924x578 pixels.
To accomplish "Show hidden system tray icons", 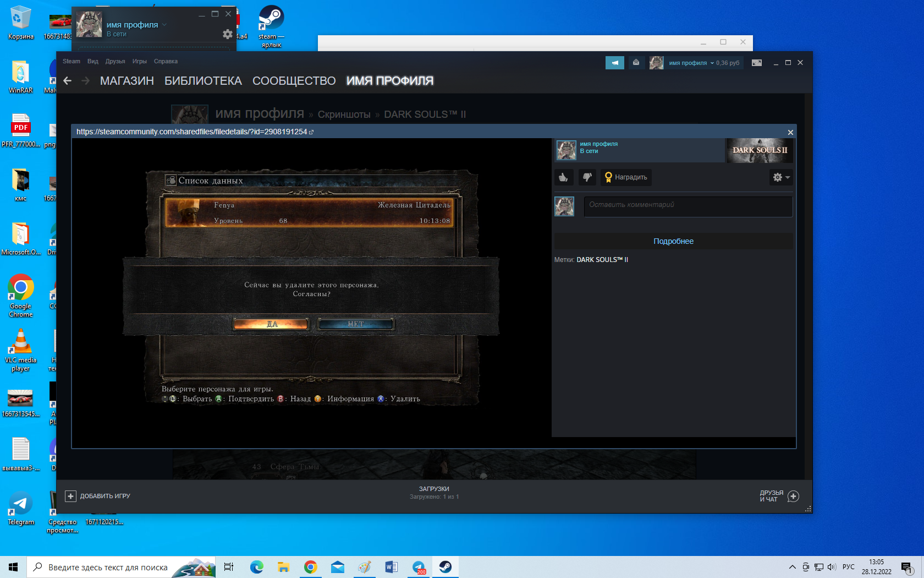I will [x=792, y=567].
